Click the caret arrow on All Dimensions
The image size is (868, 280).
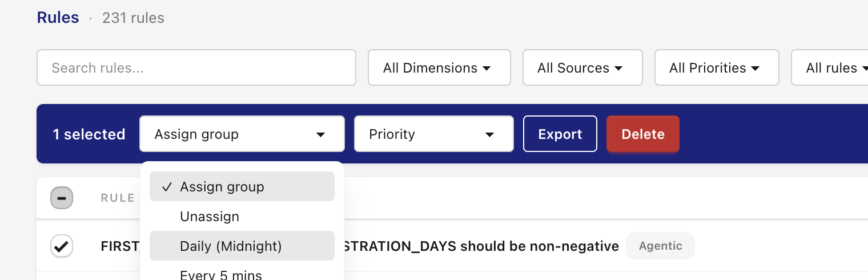[x=487, y=69]
